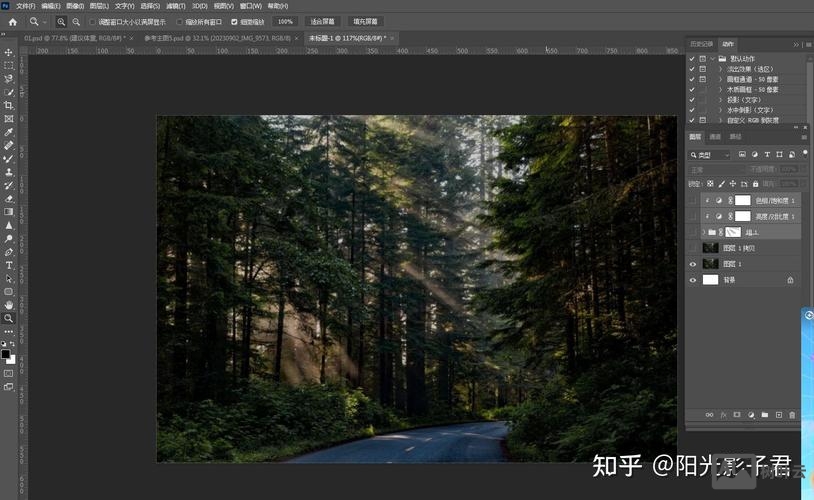This screenshot has height=500, width=814.
Task: Toggle Quick Mask mode icon
Action: point(9,373)
